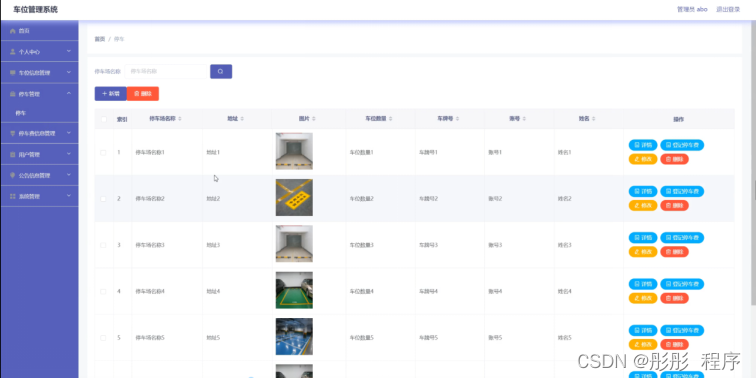This screenshot has height=381, width=756.
Task: Click the 系统管理 grid icon
Action: coord(13,196)
